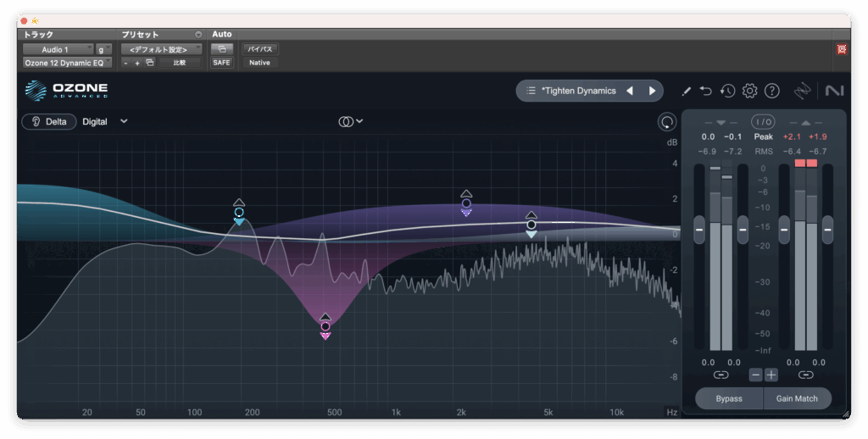Click the pencil edit icon beside the preset name
868x439 pixels.
[686, 91]
